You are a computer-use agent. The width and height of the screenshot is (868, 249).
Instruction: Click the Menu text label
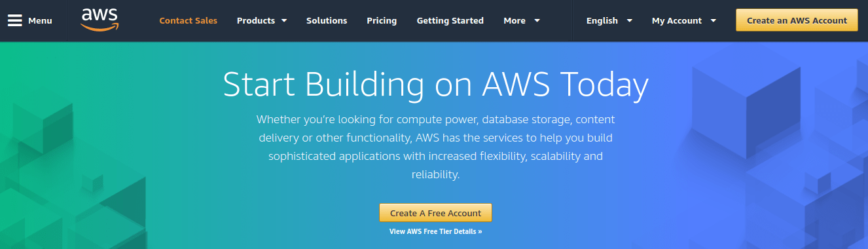click(40, 20)
